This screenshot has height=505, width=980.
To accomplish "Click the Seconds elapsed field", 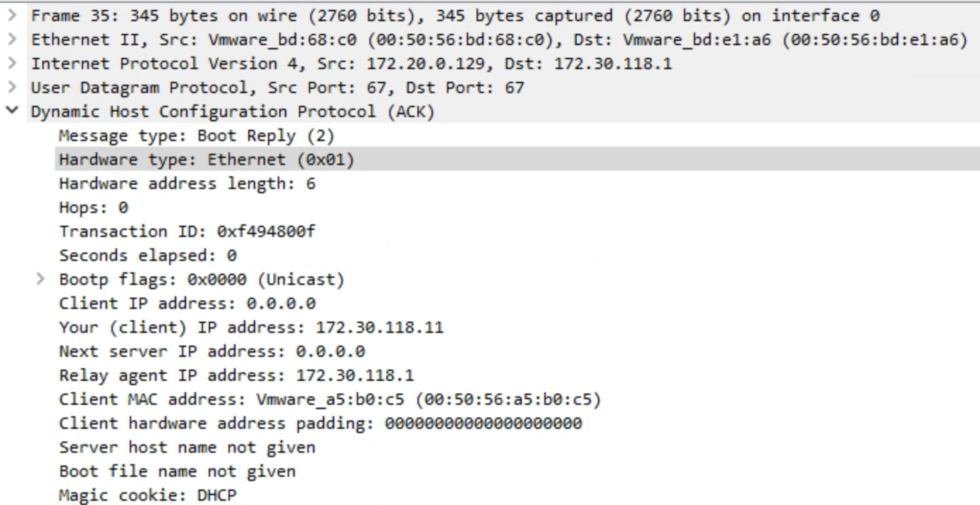I will tap(147, 255).
